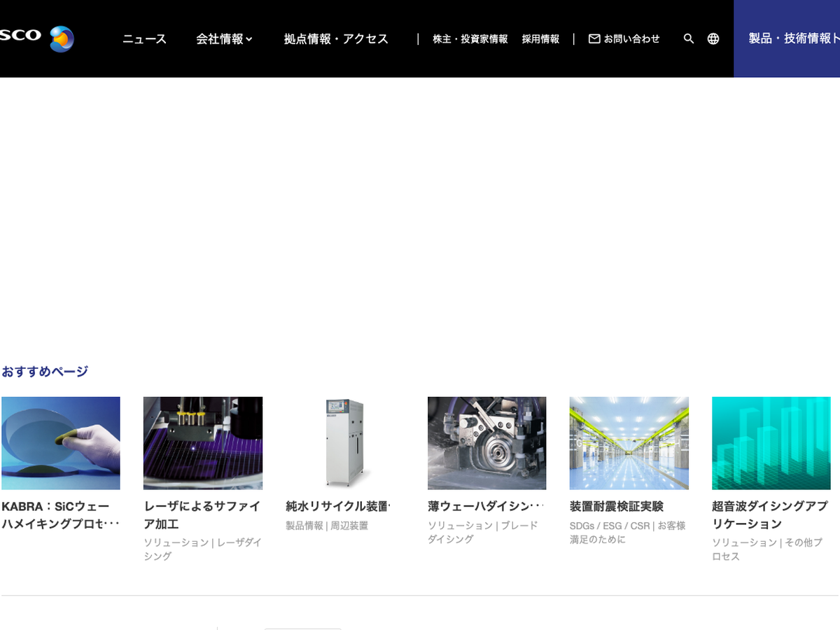Open the KABRA SiC wafer thumbnail
The image size is (840, 630).
pos(61,443)
